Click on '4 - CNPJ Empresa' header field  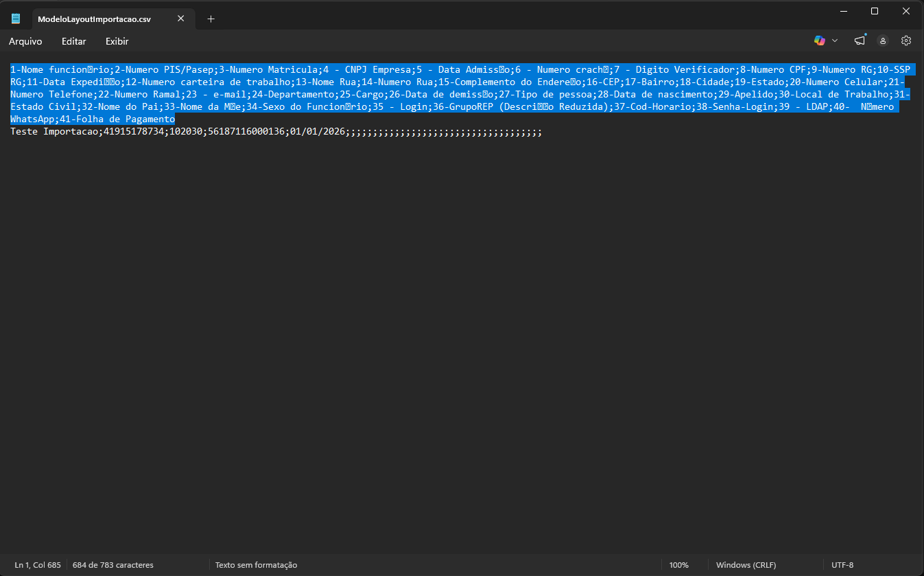click(x=367, y=69)
